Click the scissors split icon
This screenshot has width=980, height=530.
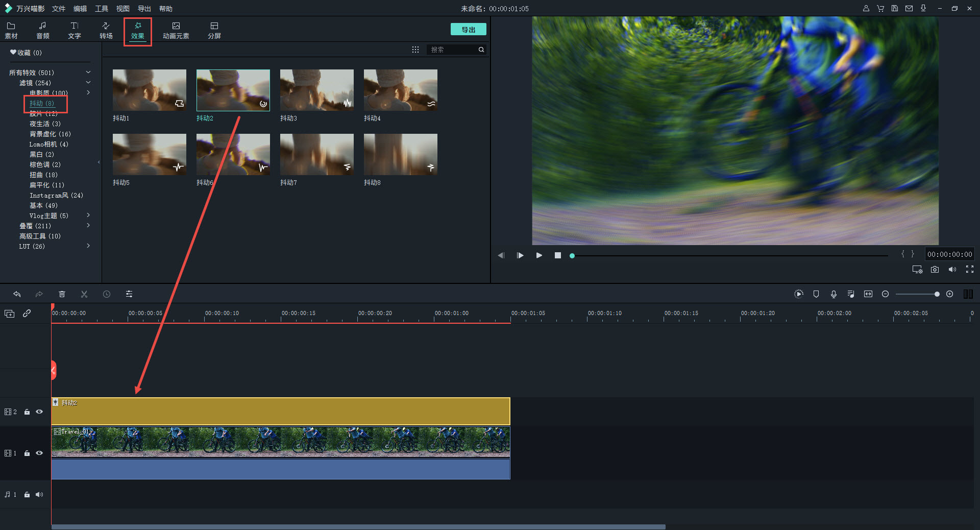coord(84,294)
